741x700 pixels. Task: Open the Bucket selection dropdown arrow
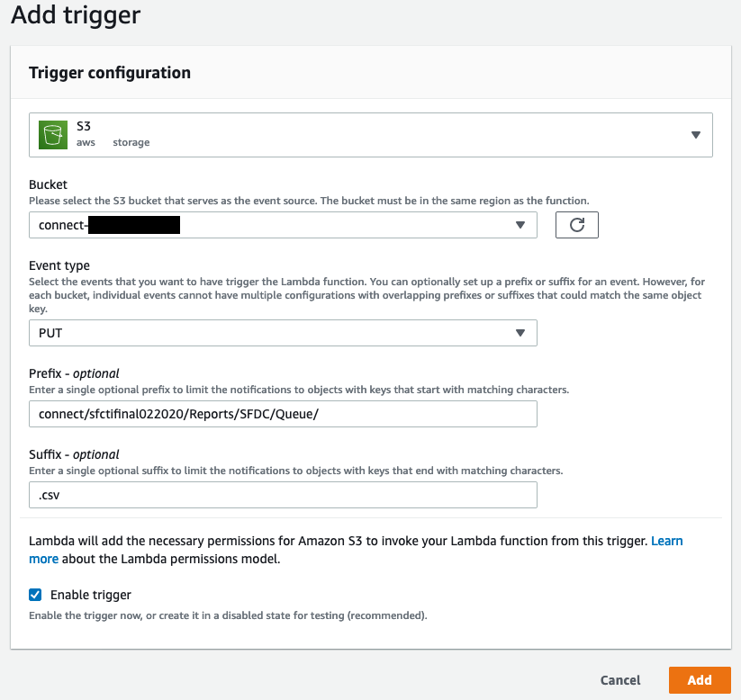point(520,225)
